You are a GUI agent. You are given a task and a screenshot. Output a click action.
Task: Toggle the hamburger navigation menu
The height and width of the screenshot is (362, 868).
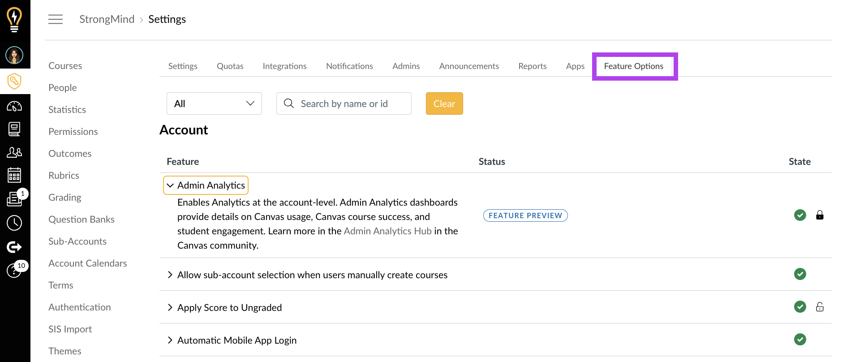click(x=56, y=19)
